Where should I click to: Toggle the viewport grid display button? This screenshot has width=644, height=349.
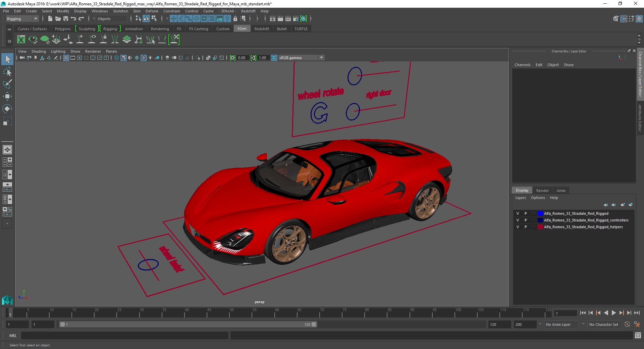(66, 58)
